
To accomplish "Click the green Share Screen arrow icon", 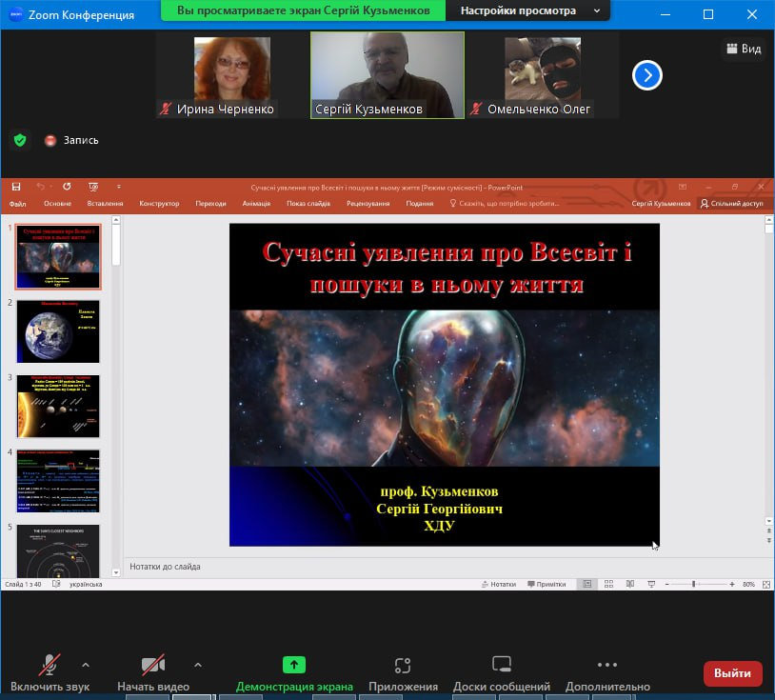I will 294,665.
